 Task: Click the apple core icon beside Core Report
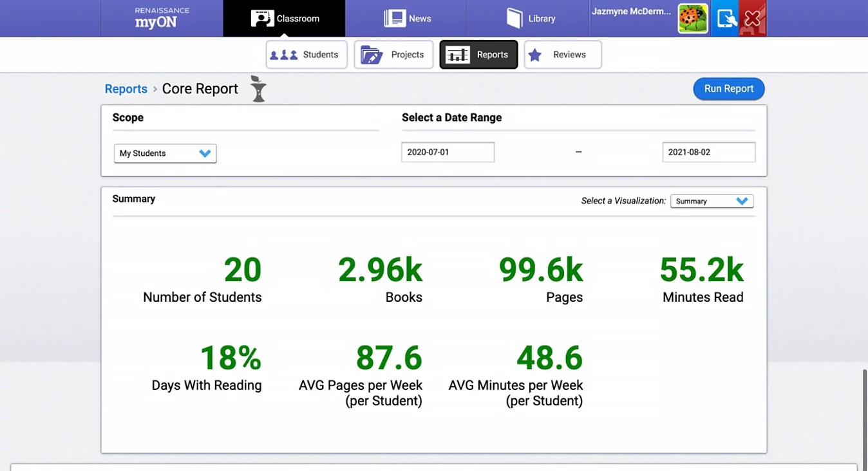[x=258, y=89]
